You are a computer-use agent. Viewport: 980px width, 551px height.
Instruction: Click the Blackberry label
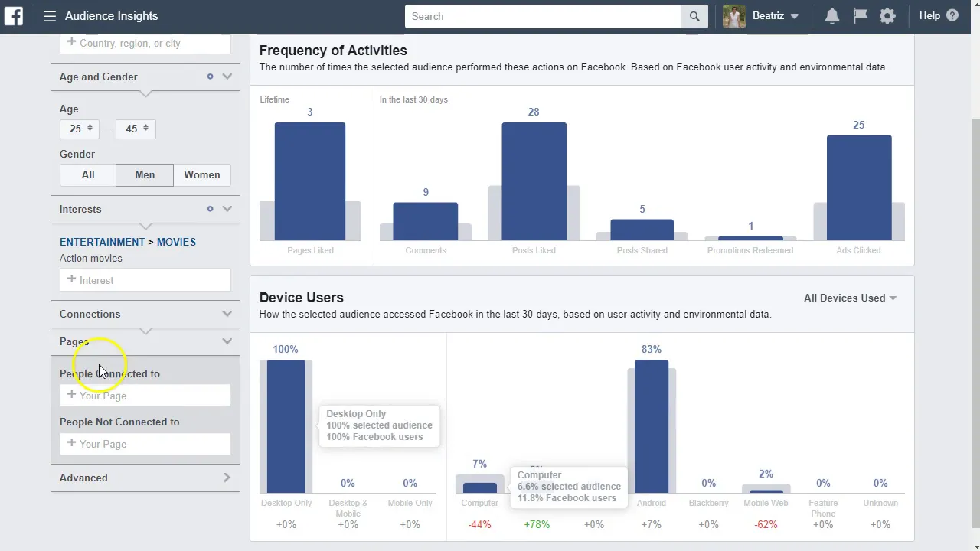coord(709,503)
